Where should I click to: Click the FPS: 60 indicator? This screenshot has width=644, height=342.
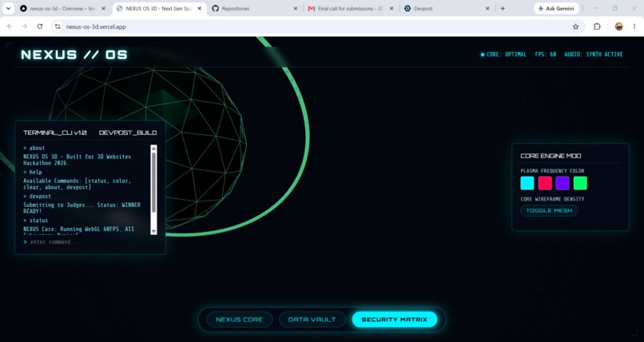(546, 54)
